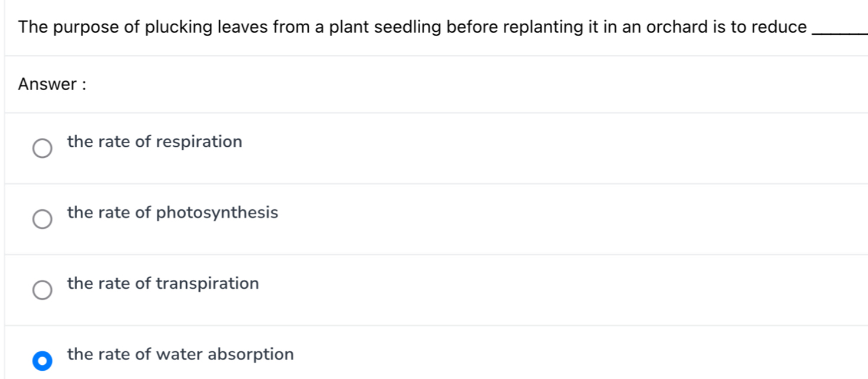
Task: Deselect the currently chosen water absorption answer
Action: [42, 361]
